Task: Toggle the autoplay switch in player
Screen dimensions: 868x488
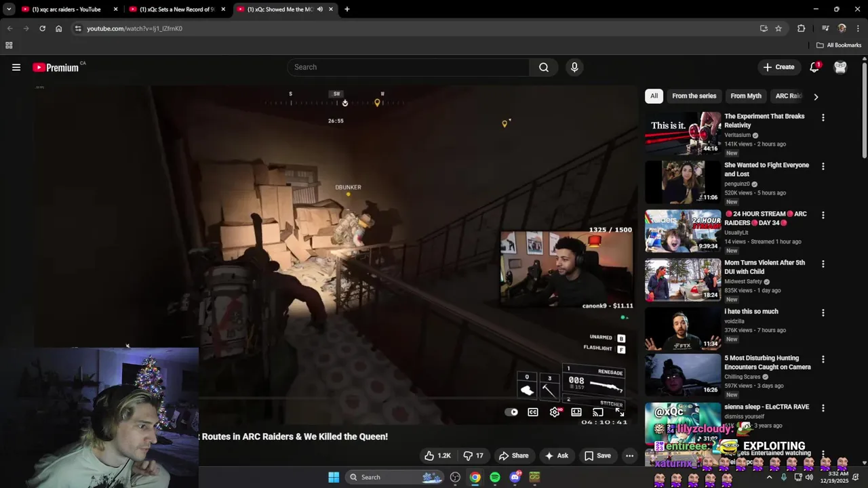Action: pyautogui.click(x=511, y=412)
